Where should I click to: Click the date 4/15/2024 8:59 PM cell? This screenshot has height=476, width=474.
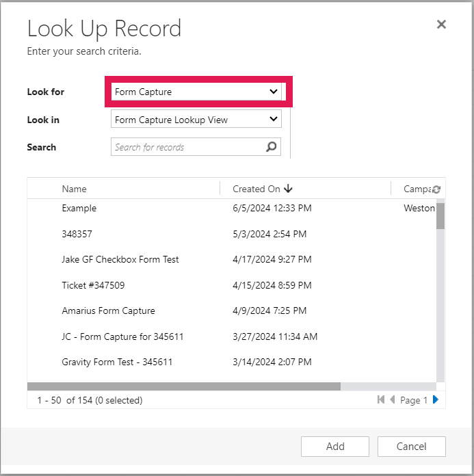(x=272, y=285)
